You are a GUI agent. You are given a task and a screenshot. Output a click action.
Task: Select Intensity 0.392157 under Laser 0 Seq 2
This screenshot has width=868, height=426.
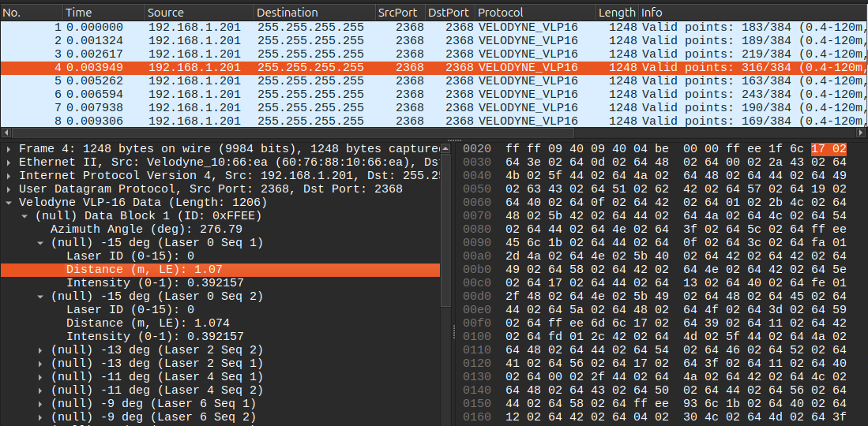pos(155,336)
